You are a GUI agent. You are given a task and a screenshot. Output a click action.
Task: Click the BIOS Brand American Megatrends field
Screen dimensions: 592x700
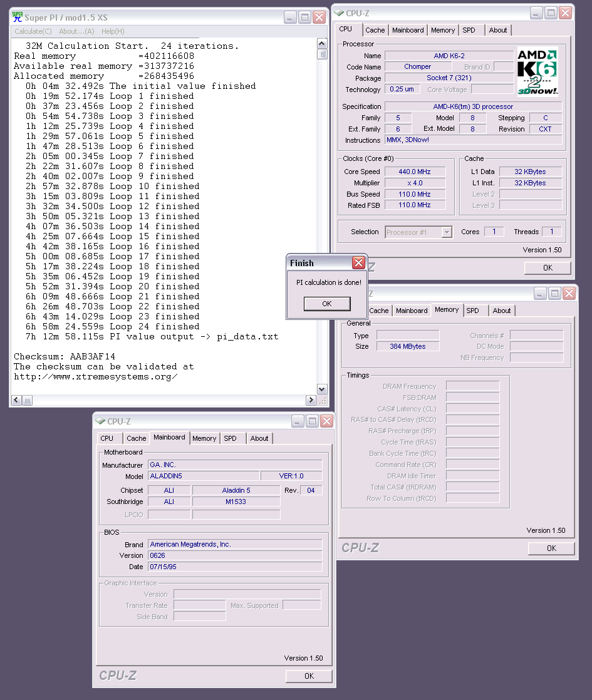[x=235, y=544]
